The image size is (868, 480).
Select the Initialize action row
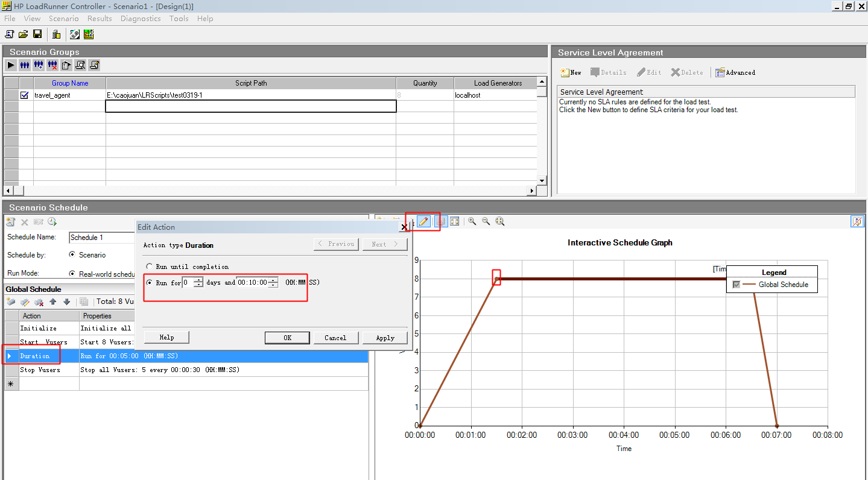[186, 328]
